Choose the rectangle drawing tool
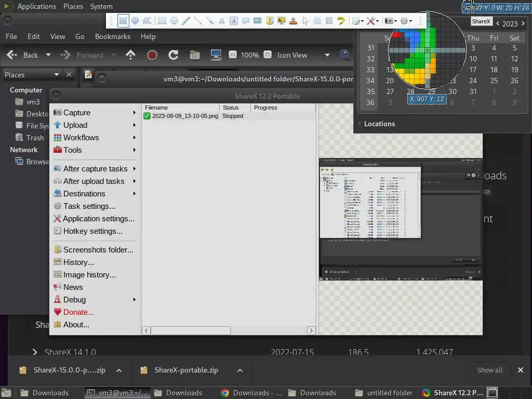The image size is (532, 399). [162, 21]
